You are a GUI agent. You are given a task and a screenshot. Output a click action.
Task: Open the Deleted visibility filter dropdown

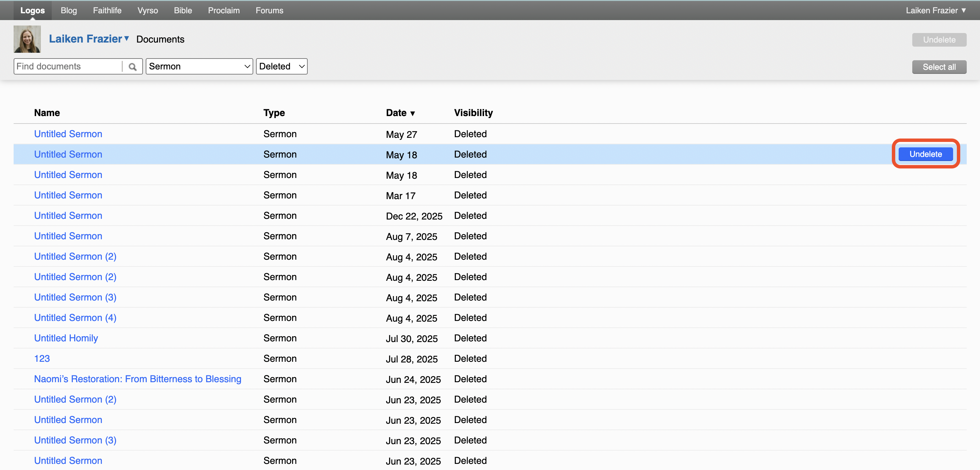[282, 67]
